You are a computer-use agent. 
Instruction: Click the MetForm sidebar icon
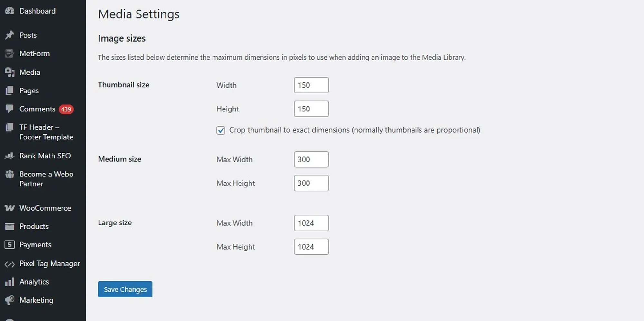[x=10, y=53]
